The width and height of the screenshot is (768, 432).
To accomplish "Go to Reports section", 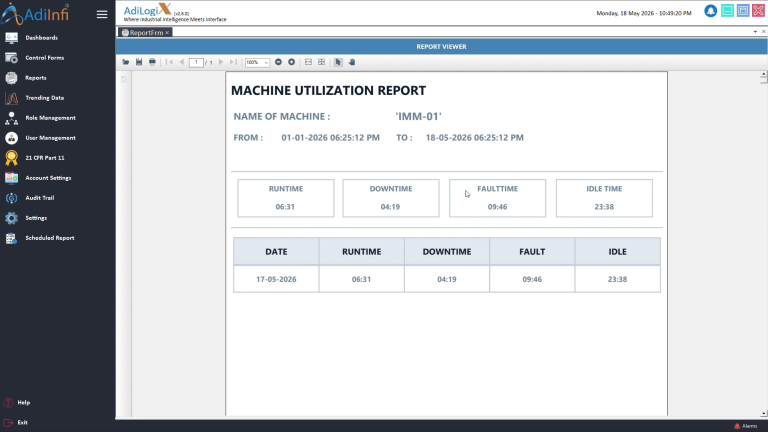I will pyautogui.click(x=35, y=78).
